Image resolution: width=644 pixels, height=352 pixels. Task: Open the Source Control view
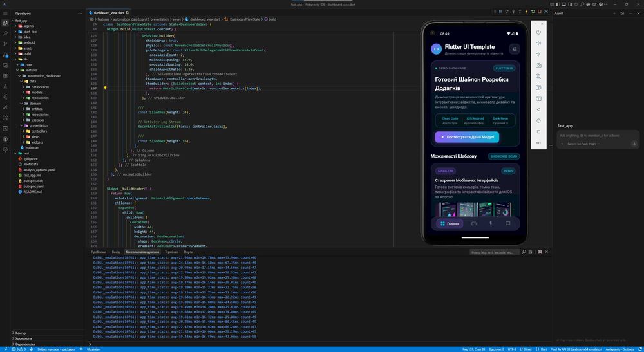pos(5,44)
